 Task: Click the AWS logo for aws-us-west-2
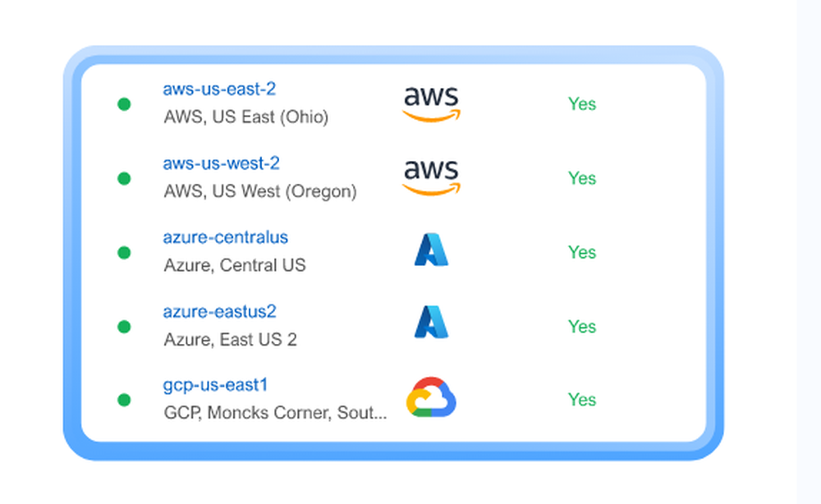click(431, 177)
